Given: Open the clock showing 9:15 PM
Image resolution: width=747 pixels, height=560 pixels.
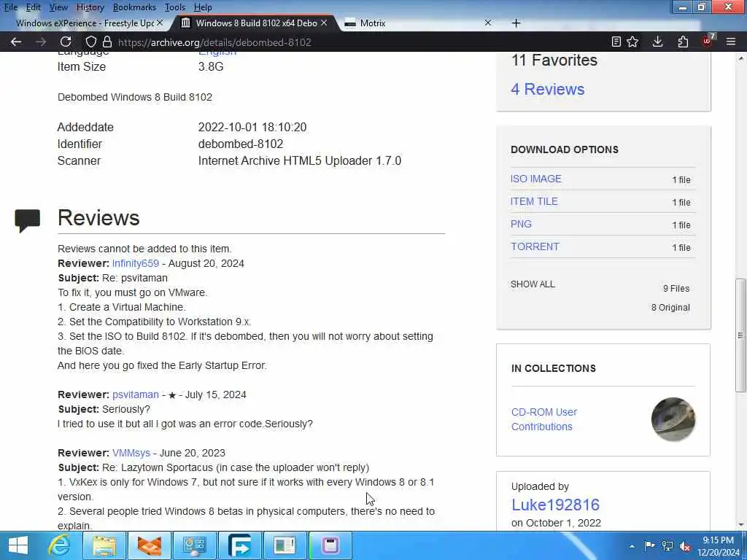Looking at the screenshot, I should pyautogui.click(x=719, y=546).
